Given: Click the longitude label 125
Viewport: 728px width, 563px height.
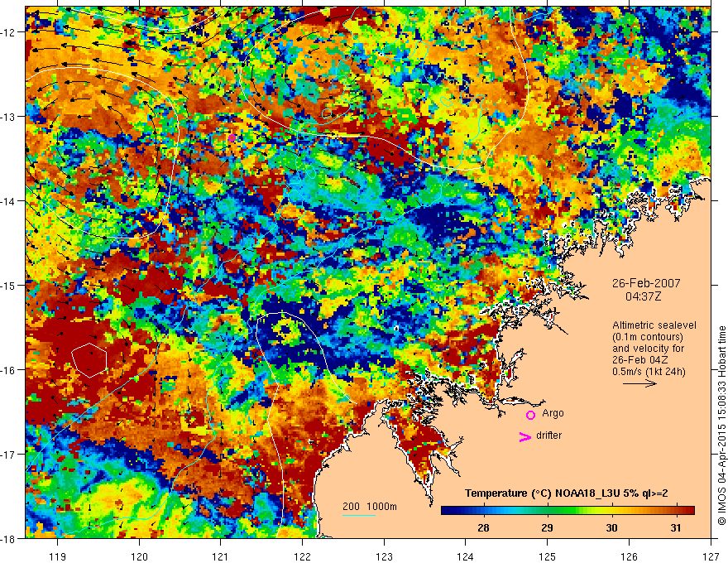Looking at the screenshot, I should (548, 556).
